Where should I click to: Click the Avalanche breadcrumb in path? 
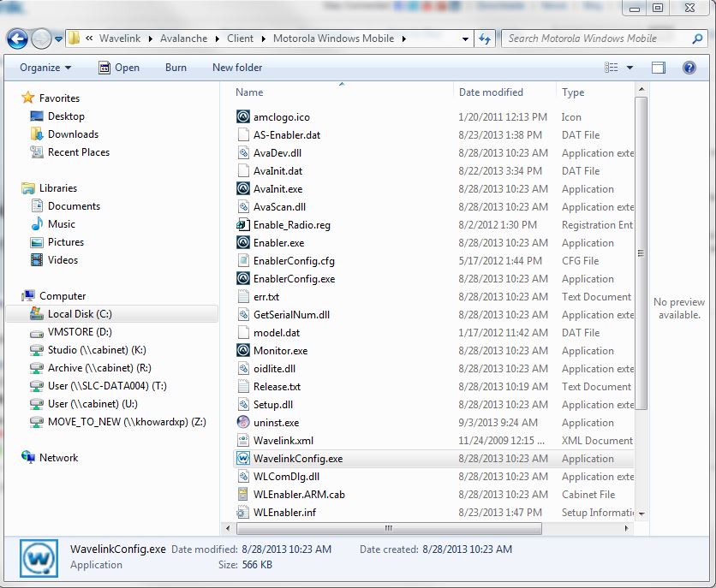[184, 39]
